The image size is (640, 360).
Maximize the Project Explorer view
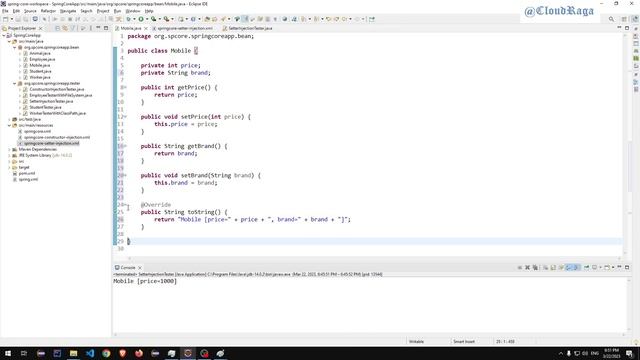pyautogui.click(x=106, y=28)
